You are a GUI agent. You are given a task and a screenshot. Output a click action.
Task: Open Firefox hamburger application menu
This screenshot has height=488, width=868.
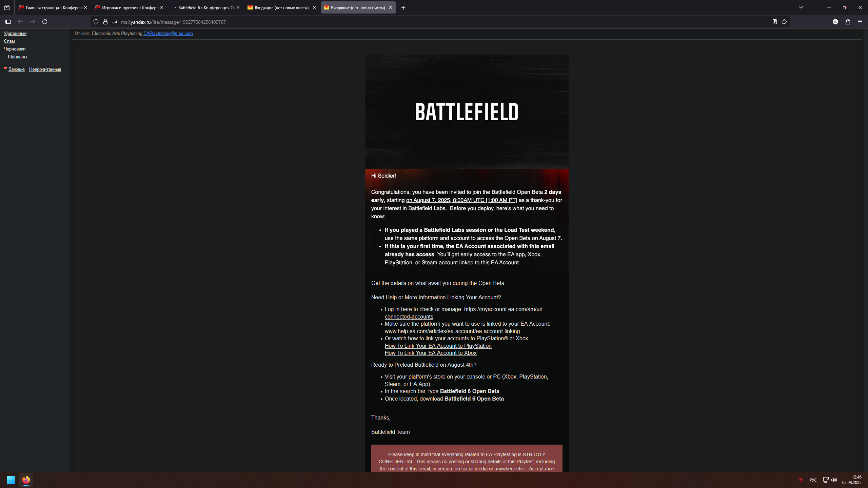[860, 22]
